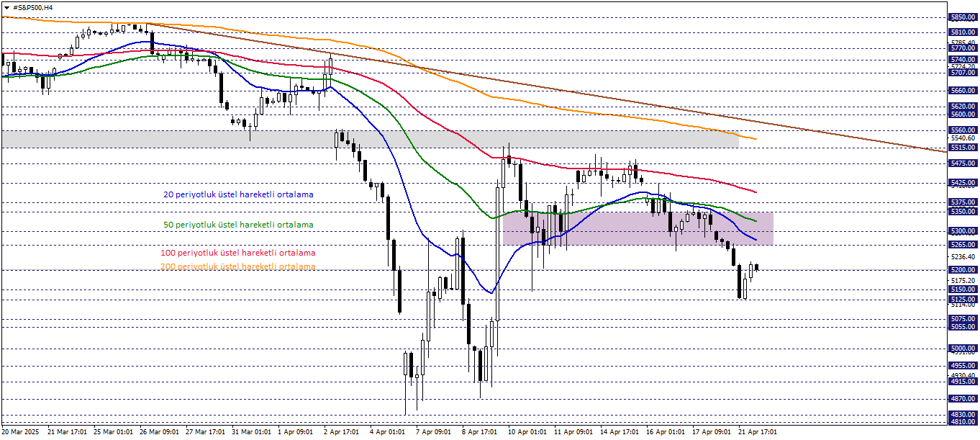Click the 5200.00 price level label
The image size is (980, 440).
pyautogui.click(x=963, y=270)
